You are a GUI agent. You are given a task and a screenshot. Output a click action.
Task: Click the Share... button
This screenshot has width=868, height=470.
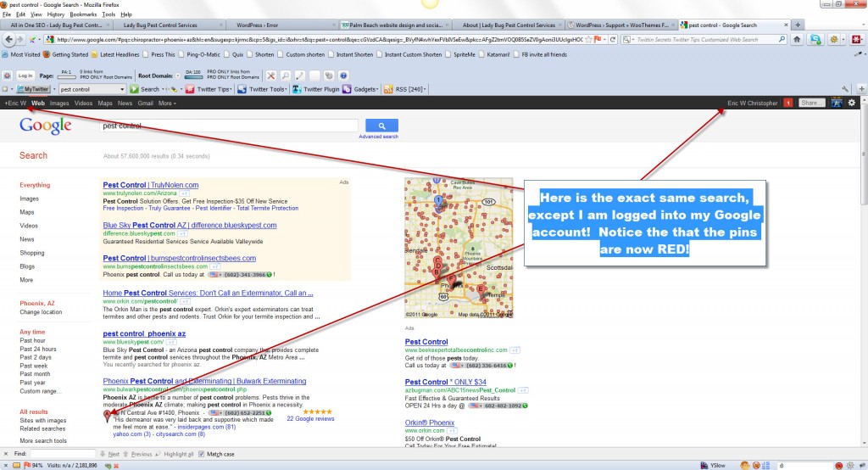(812, 103)
